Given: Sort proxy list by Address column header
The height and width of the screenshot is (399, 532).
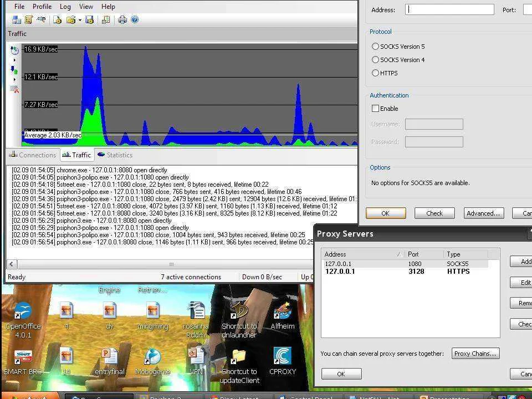Looking at the screenshot, I should tap(364, 254).
